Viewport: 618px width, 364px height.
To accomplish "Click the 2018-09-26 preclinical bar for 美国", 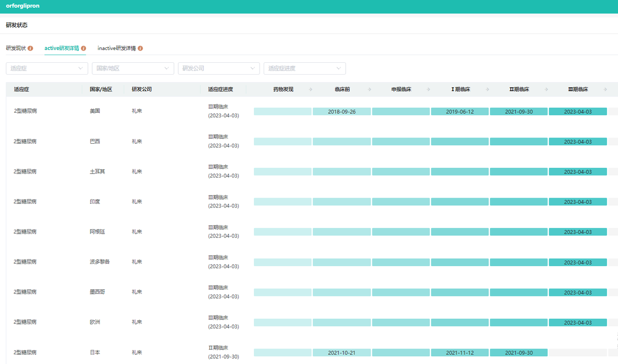I will click(x=341, y=112).
